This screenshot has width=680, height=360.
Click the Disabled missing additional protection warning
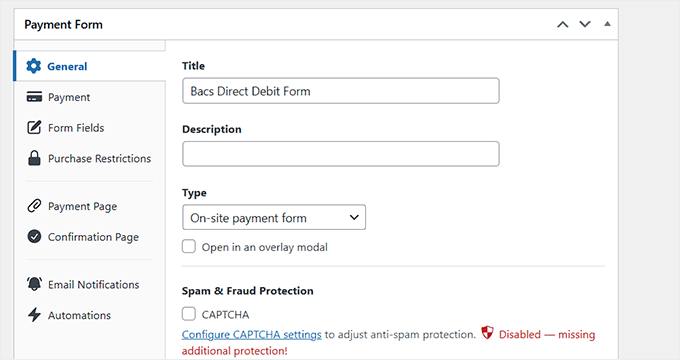click(547, 334)
